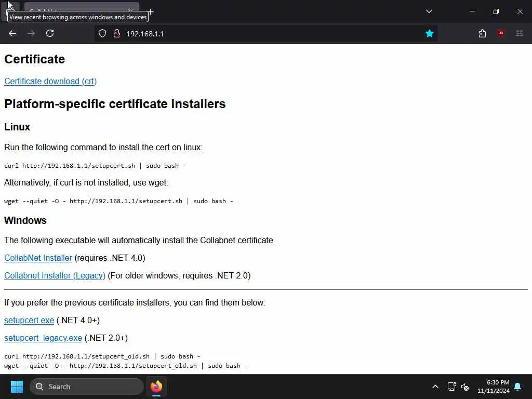Go back using the browser back arrow

(x=12, y=33)
